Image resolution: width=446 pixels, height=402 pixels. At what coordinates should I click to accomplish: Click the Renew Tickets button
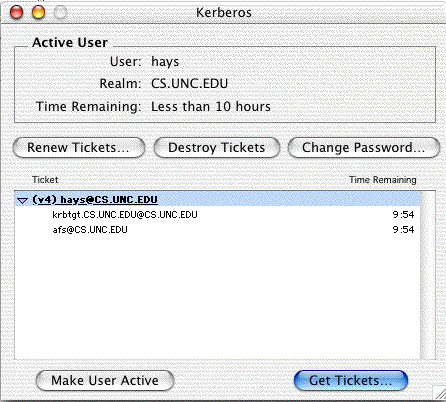(79, 148)
